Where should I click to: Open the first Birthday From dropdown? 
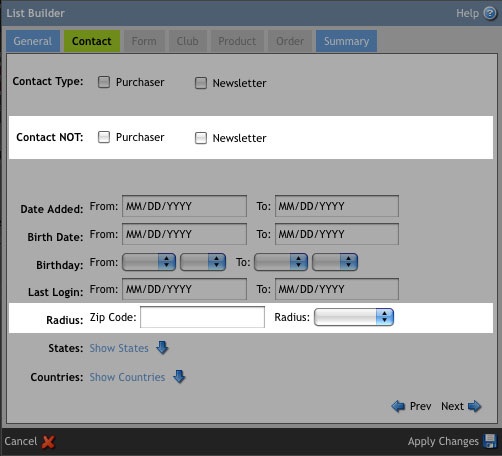coord(149,262)
